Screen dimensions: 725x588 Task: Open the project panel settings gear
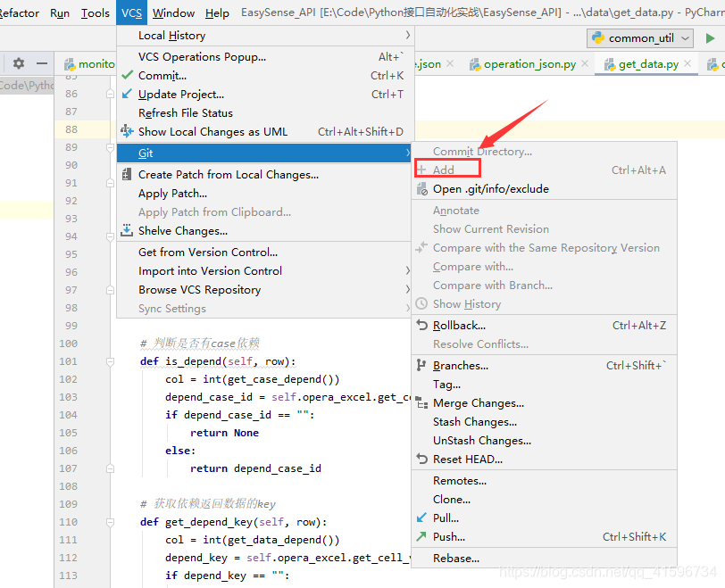tap(19, 63)
